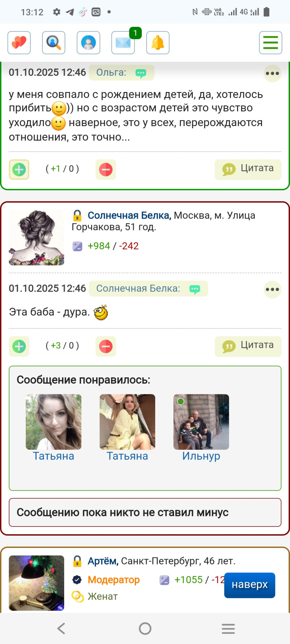Open the people search magnifier icon
290x644 pixels.
54,43
